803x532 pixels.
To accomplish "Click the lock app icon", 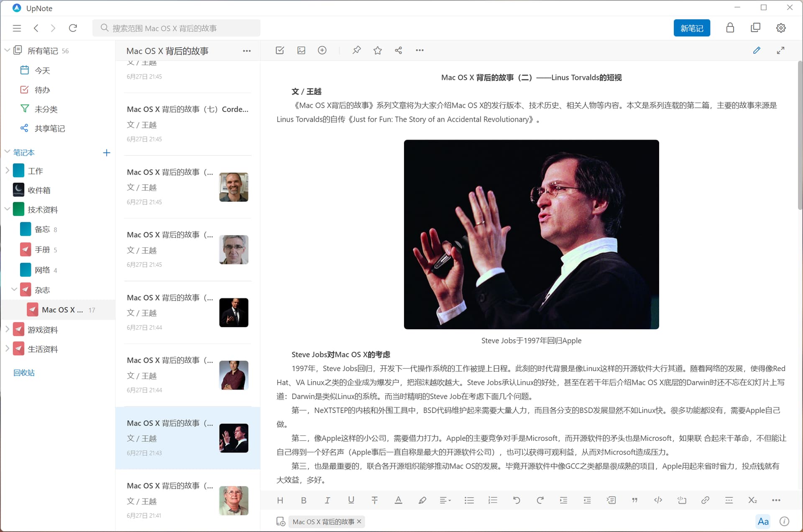I will tap(730, 28).
